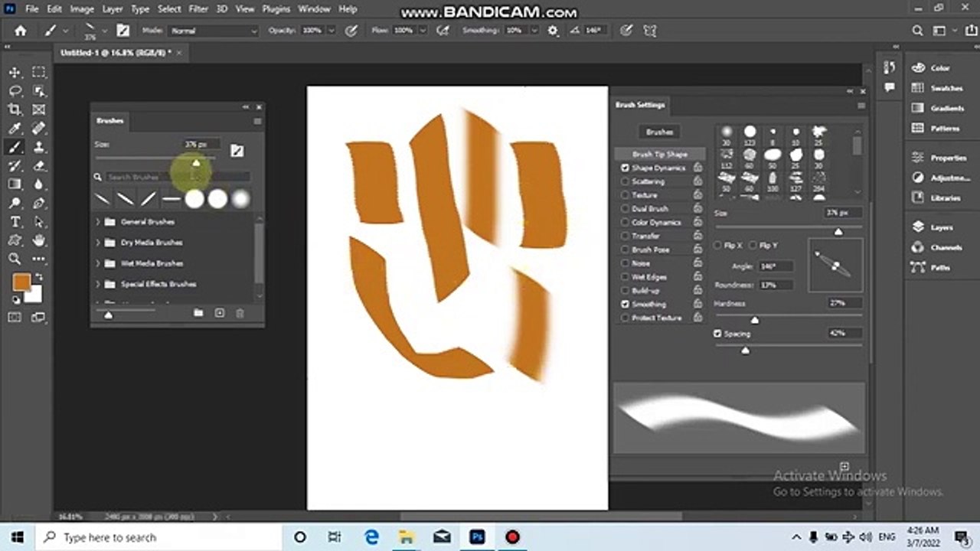Toggle Shape Dynamics checkbox
Viewport: 980px width, 551px height.
(625, 168)
